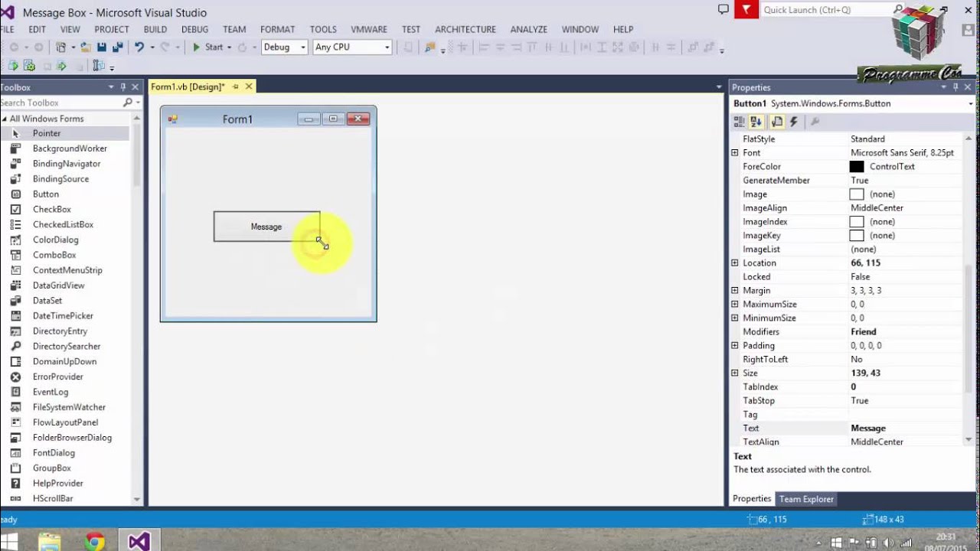Show the Properties page icon in Properties panel
The width and height of the screenshot is (980, 551).
776,122
